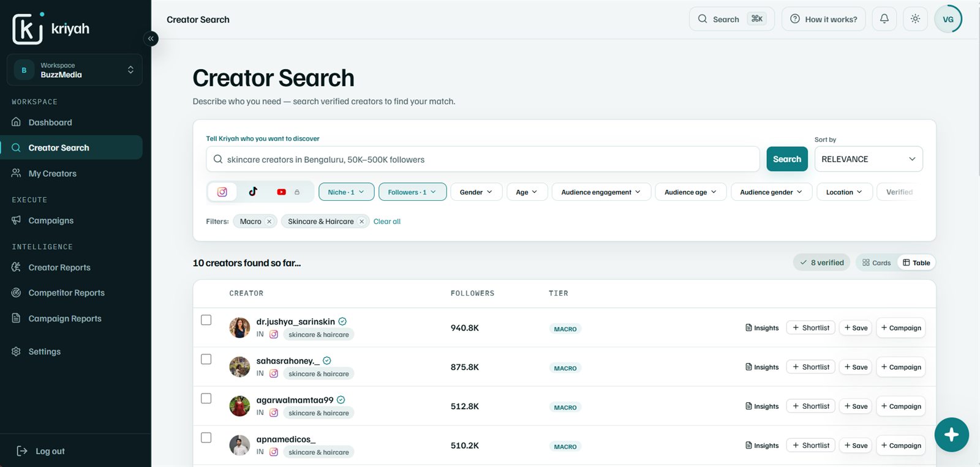Image resolution: width=980 pixels, height=467 pixels.
Task: Select the sahasrahoney._ row checkbox
Action: pyautogui.click(x=206, y=359)
